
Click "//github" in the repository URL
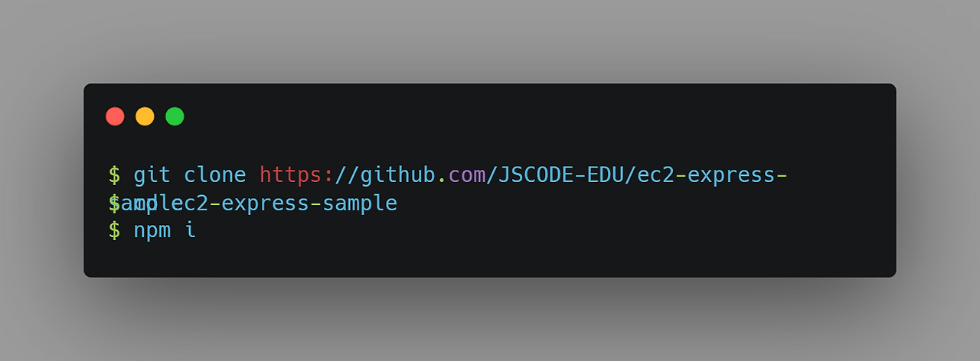click(x=386, y=176)
